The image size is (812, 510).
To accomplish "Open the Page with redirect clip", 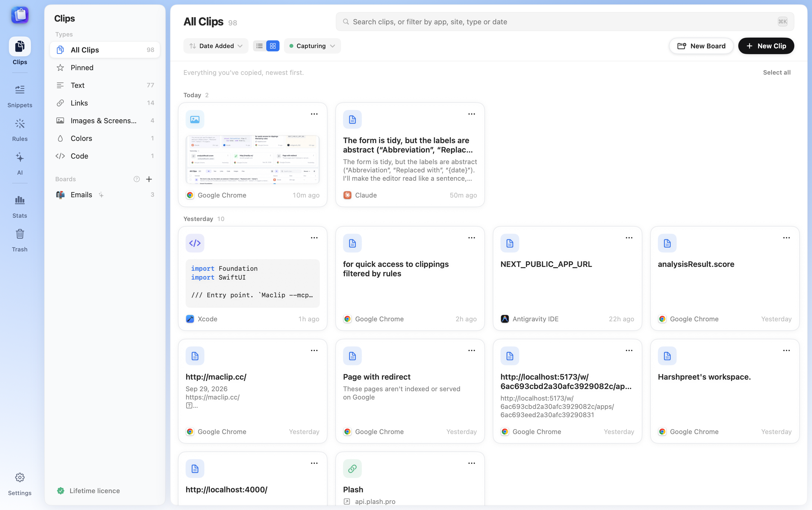I will point(410,391).
